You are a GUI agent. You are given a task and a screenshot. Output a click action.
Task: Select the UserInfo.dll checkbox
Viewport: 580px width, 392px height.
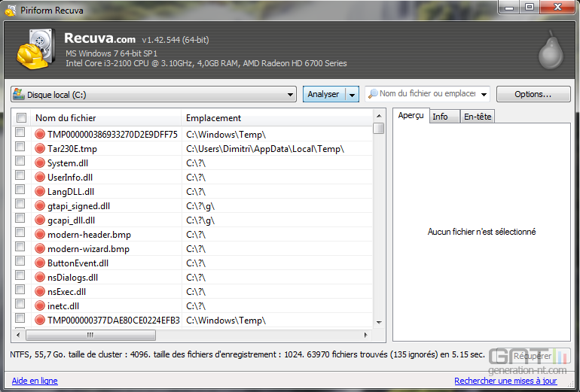point(20,175)
